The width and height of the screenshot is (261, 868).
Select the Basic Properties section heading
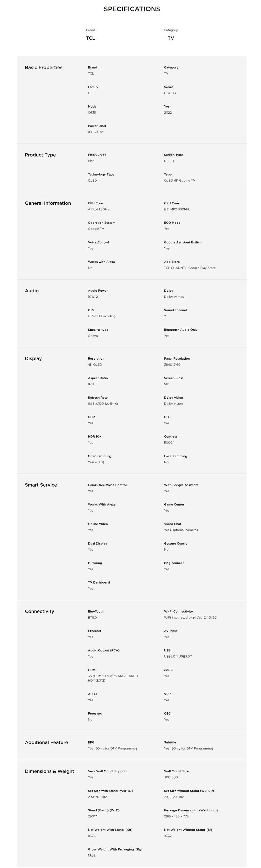(43, 67)
